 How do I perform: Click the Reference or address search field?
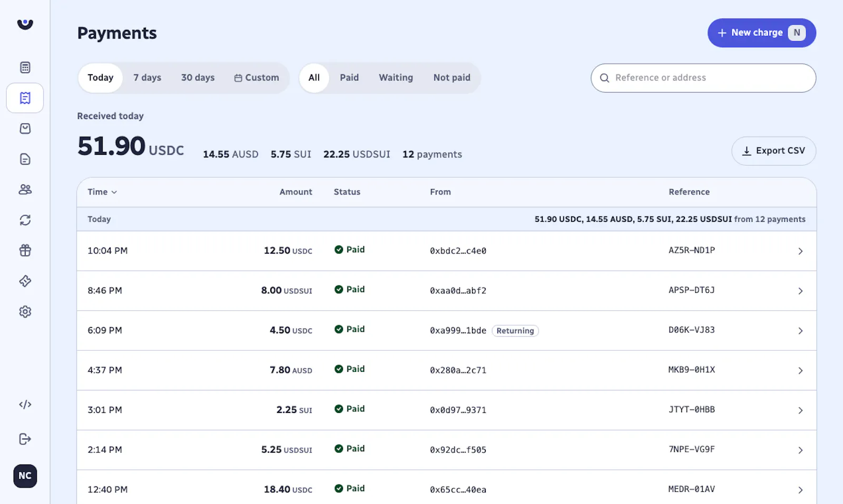703,78
